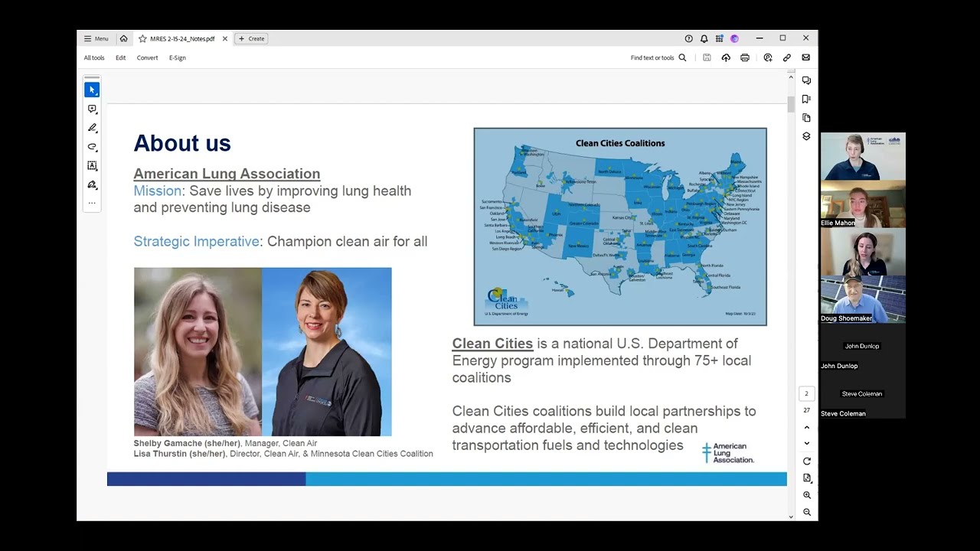This screenshot has height=551, width=980.
Task: Click the Clean Cities underlined text
Action: tap(492, 344)
